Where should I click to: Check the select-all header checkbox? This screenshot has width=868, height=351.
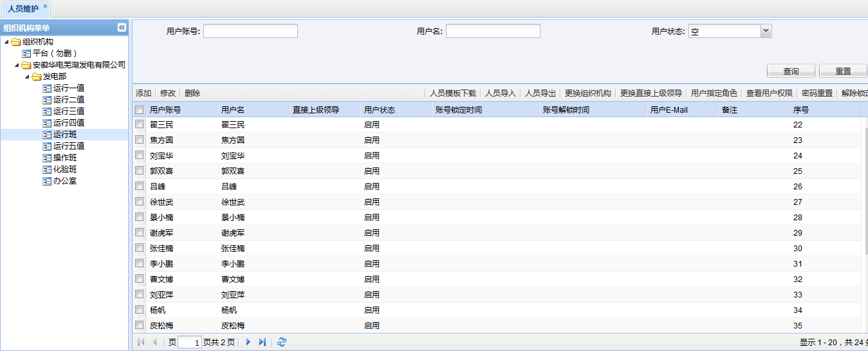coord(140,110)
